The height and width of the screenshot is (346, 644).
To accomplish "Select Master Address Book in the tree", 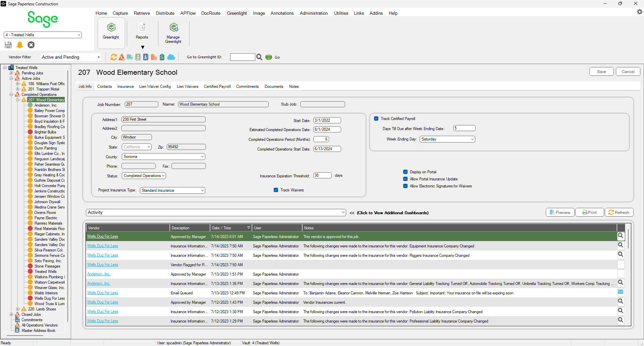I will [x=39, y=331].
